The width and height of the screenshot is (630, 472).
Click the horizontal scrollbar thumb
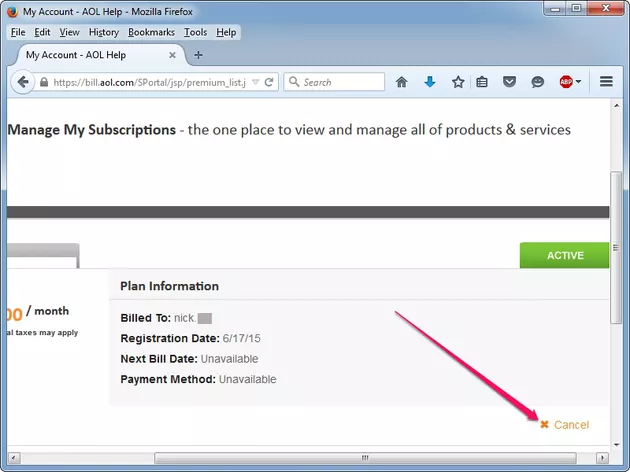(365, 458)
